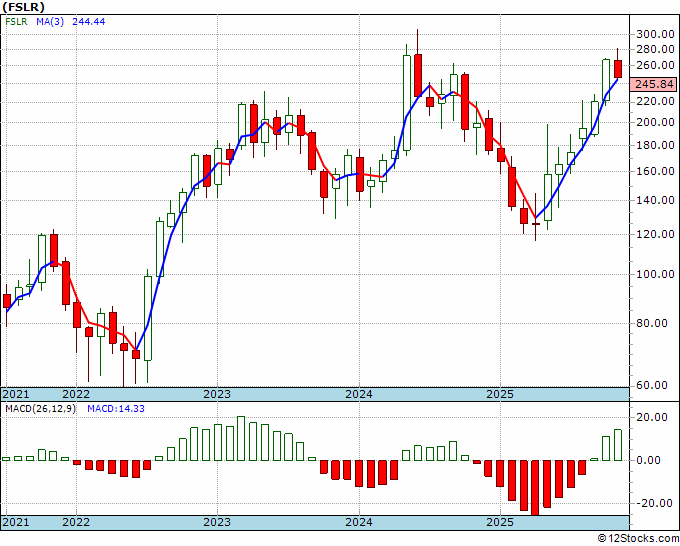Click the deepest red MACD bar in 2025
The width and height of the screenshot is (680, 546).
536,488
